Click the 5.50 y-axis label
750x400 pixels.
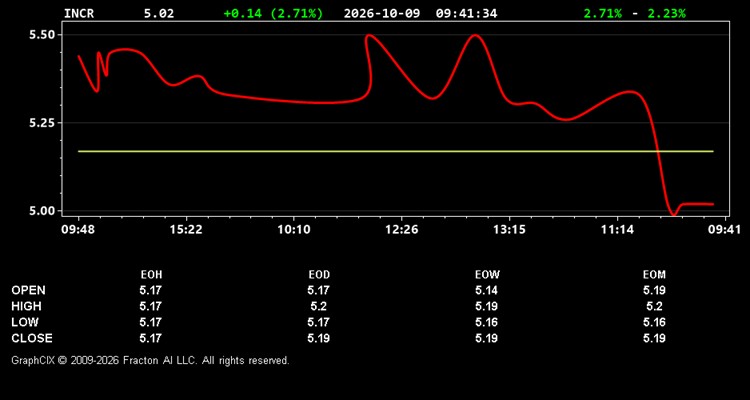41,35
